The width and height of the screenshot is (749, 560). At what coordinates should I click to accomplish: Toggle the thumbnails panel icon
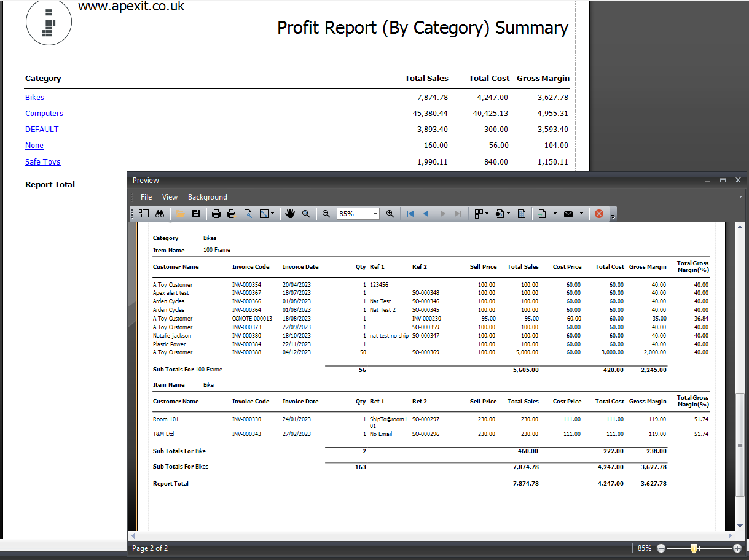(x=144, y=214)
